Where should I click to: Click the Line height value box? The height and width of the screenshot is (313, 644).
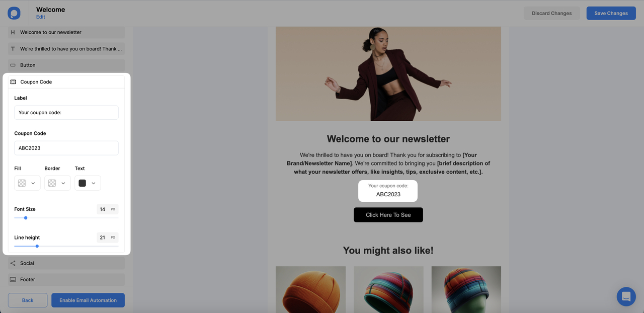click(x=108, y=238)
